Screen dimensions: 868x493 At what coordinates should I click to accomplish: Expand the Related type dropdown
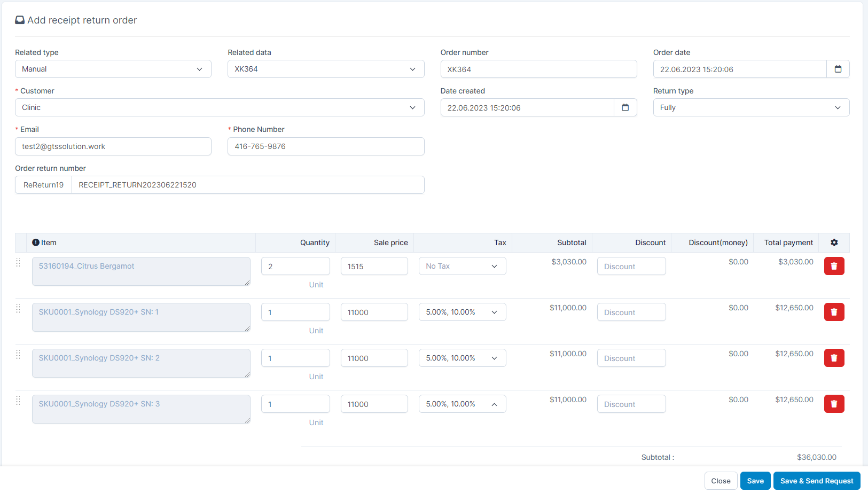pyautogui.click(x=113, y=69)
